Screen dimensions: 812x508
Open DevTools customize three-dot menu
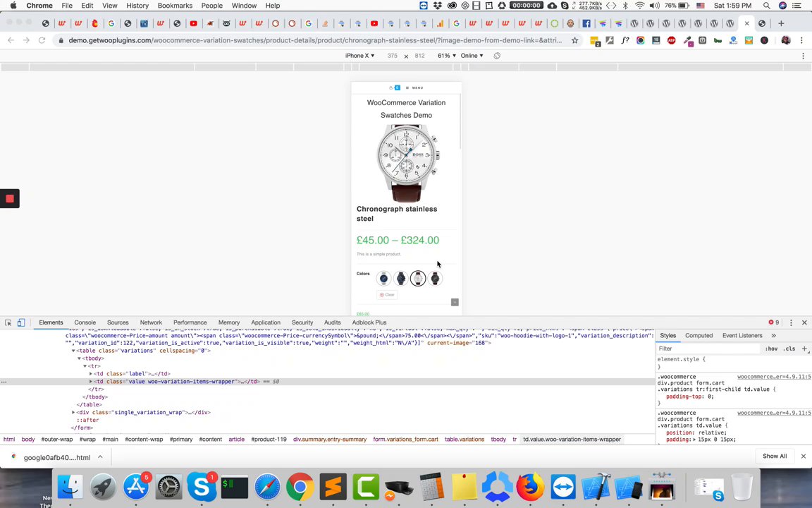point(792,322)
